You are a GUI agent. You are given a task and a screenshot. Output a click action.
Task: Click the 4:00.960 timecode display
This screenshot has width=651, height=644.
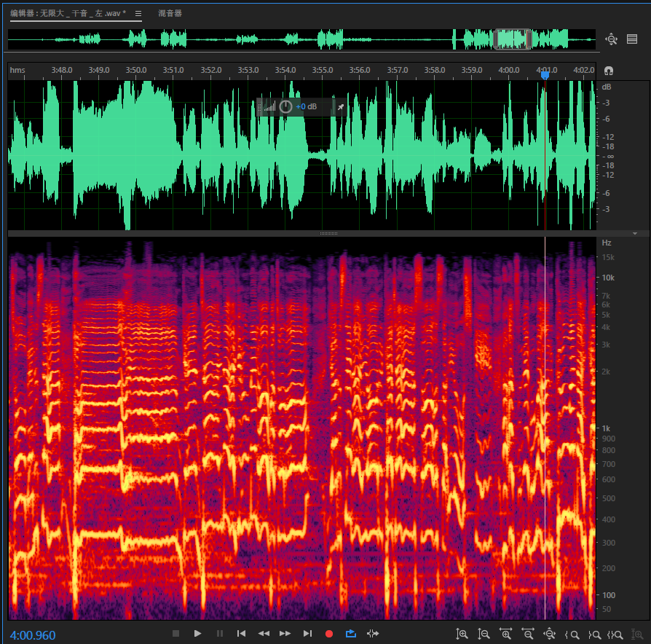(33, 635)
